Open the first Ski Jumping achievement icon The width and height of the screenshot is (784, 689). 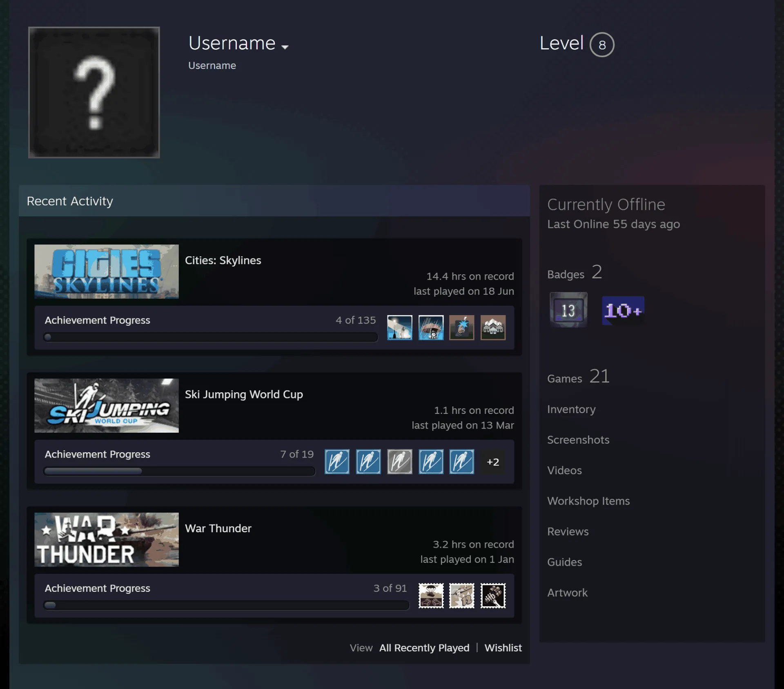click(337, 462)
